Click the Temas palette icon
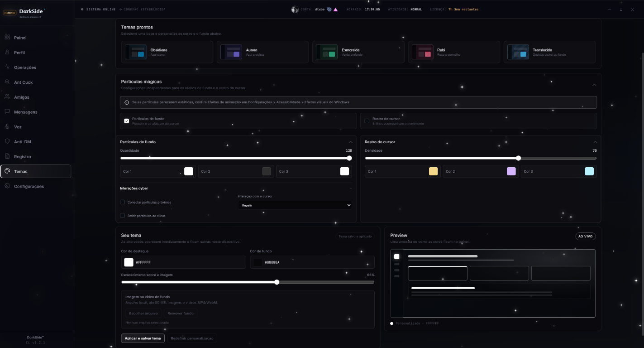Viewport: 644px width, 348px height. pyautogui.click(x=7, y=171)
